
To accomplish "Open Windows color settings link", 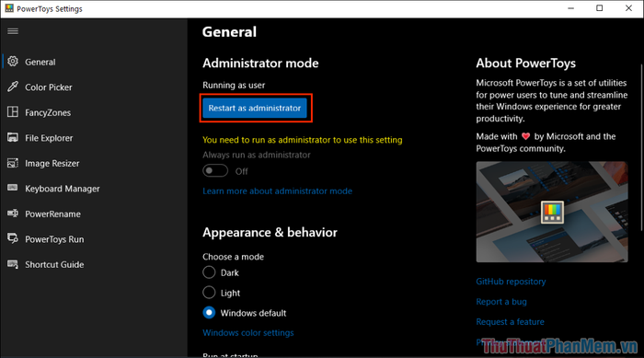I will (x=248, y=332).
